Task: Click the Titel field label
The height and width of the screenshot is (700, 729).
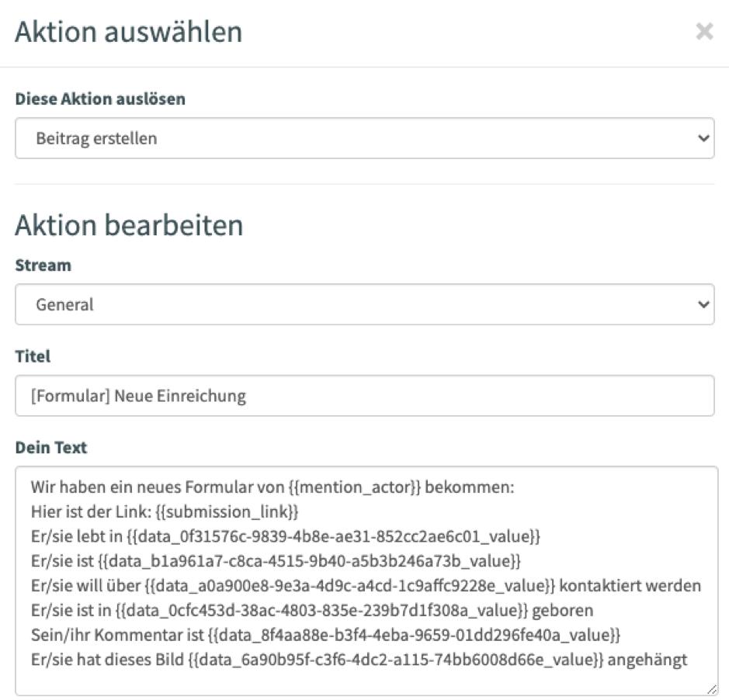Action: pos(33,356)
